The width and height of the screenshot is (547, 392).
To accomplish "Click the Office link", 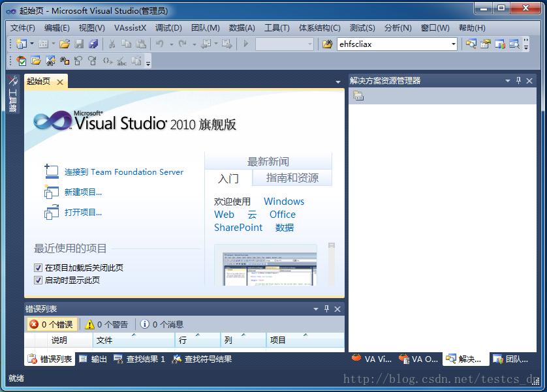I will [x=282, y=215].
